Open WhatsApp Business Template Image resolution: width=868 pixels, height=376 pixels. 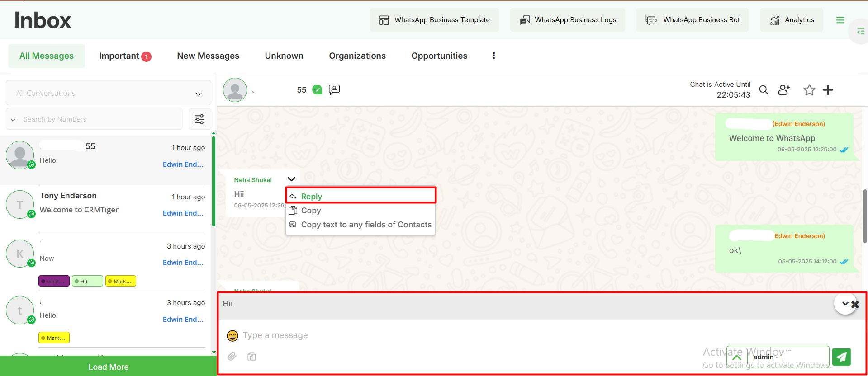coord(434,20)
